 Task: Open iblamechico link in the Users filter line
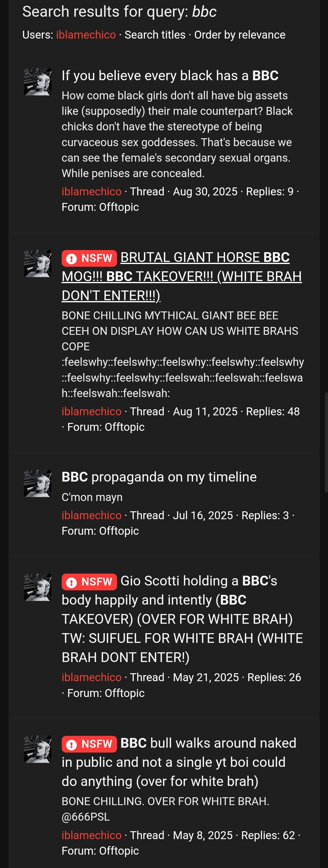pos(86,35)
